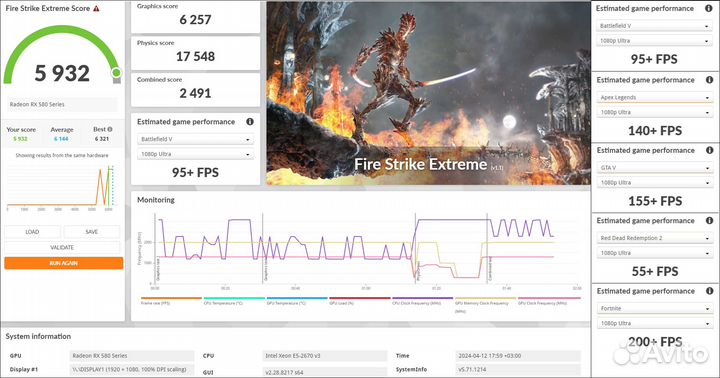Viewport: 720px width, 378px height.
Task: Click the LOAD button
Action: pos(32,232)
